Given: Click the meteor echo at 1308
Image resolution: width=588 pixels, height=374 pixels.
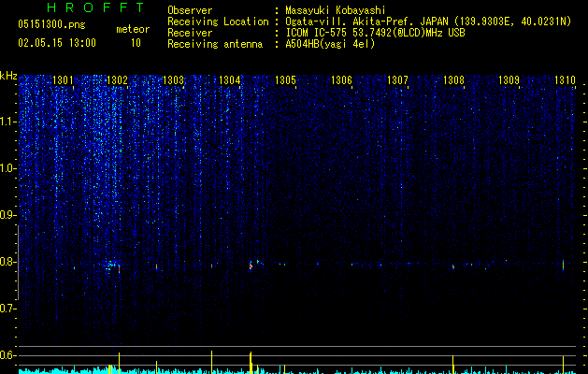Looking at the screenshot, I should [453, 267].
